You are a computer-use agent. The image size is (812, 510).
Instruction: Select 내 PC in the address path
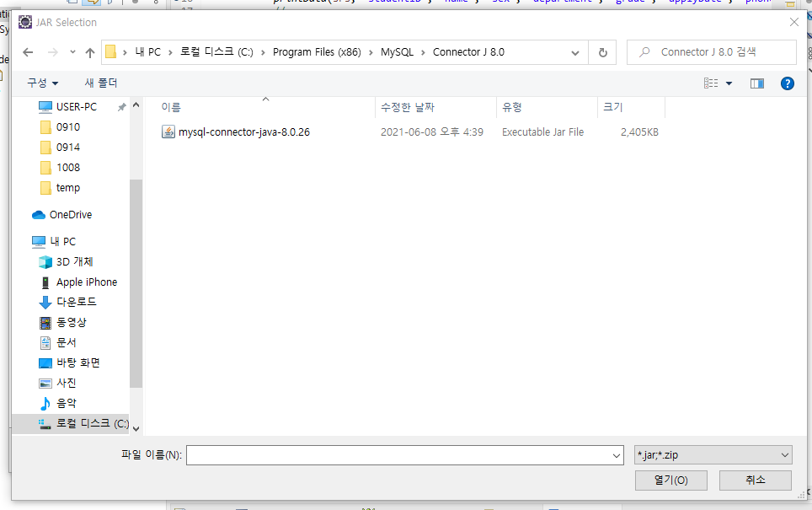[147, 51]
